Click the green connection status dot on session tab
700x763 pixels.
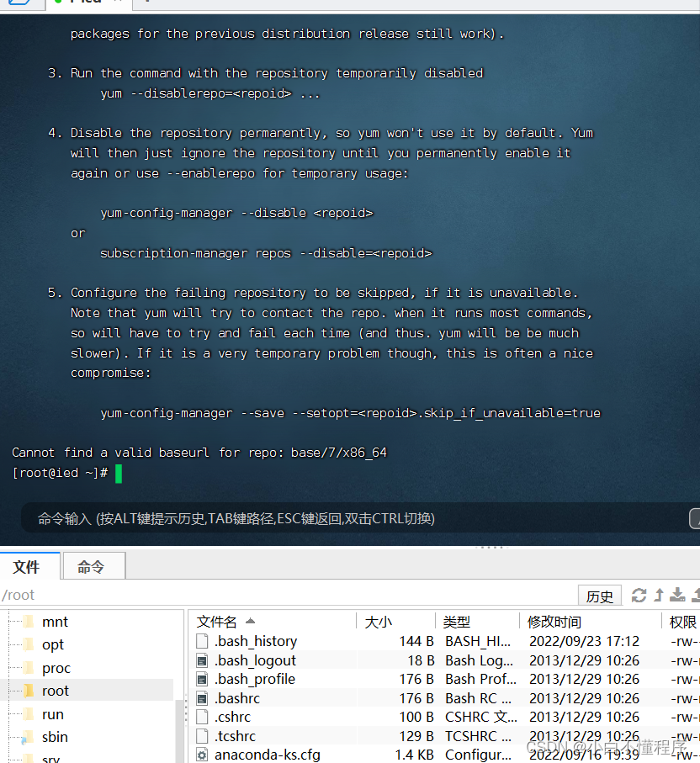58,3
